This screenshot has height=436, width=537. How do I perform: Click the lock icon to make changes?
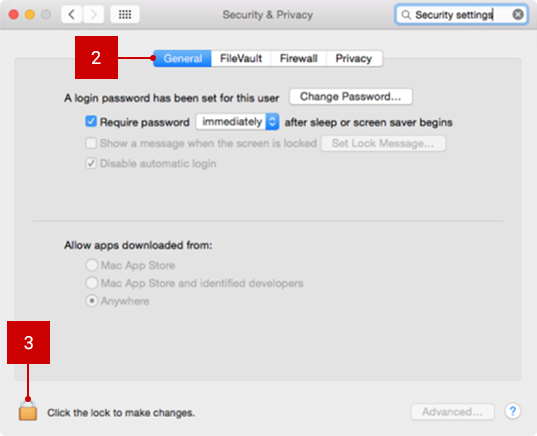click(x=28, y=410)
